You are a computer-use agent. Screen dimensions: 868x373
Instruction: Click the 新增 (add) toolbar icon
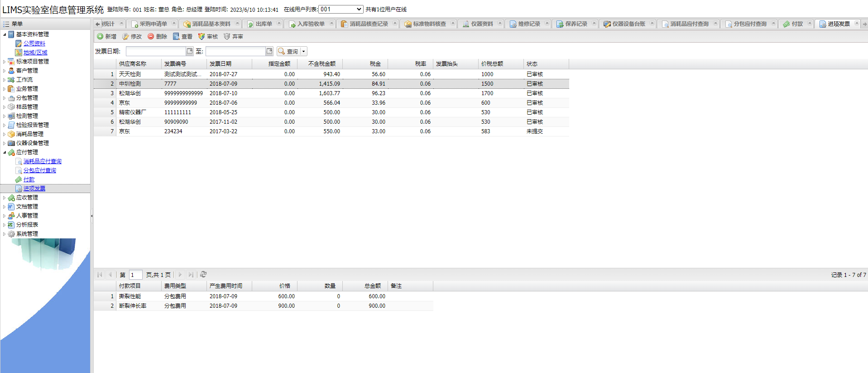pos(100,36)
